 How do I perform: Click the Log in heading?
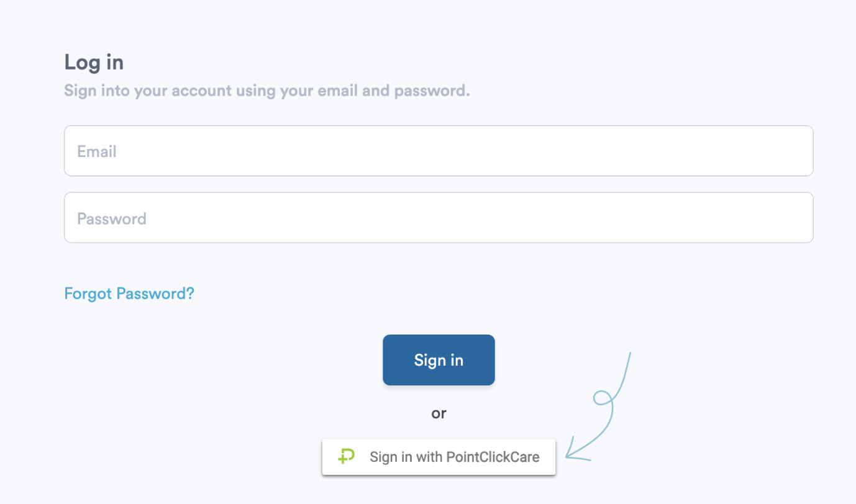93,62
